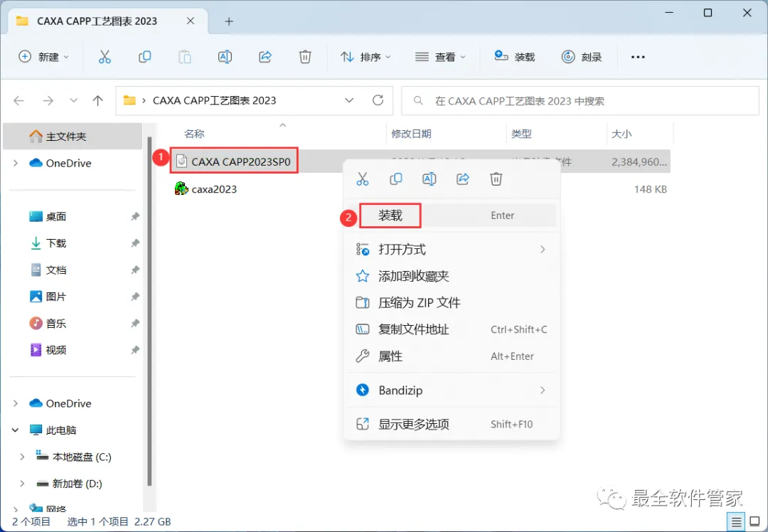Open 文档 in the sidebar
Image resolution: width=768 pixels, height=532 pixels.
click(x=56, y=270)
